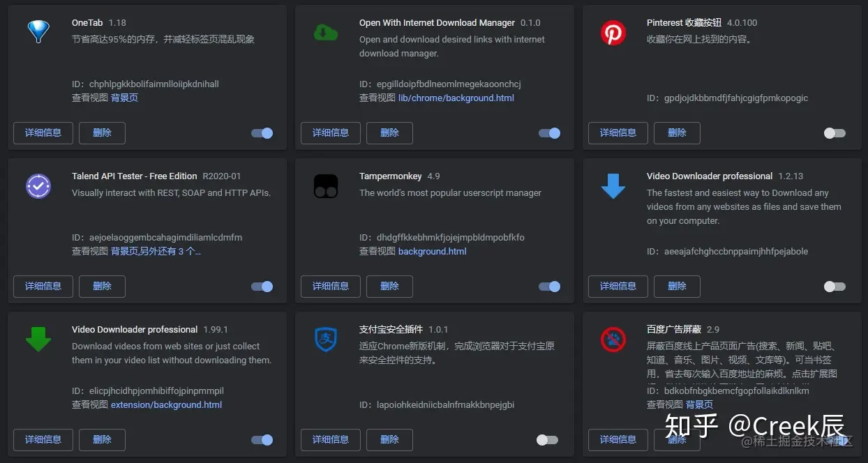Select Tampermonkey ID dhdgffkkebhmkfjojejmpbldmpobfkfo
Viewport: 868px width, 463px height.
click(x=451, y=237)
